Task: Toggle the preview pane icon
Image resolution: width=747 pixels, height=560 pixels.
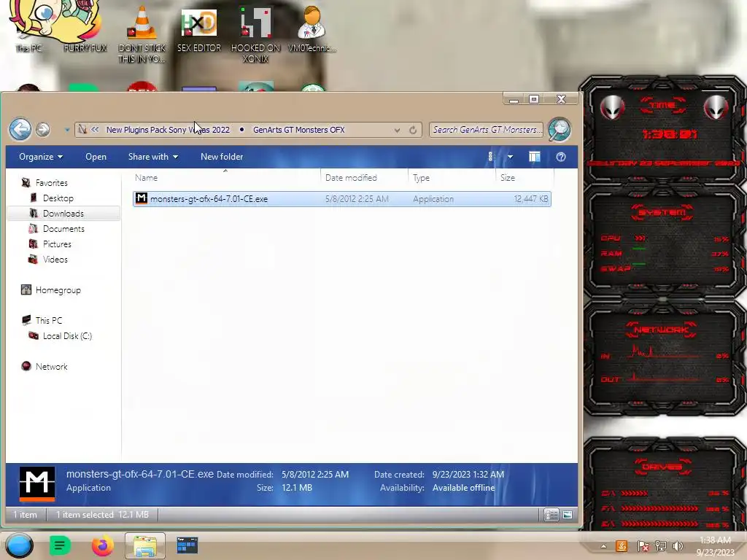Action: (535, 157)
